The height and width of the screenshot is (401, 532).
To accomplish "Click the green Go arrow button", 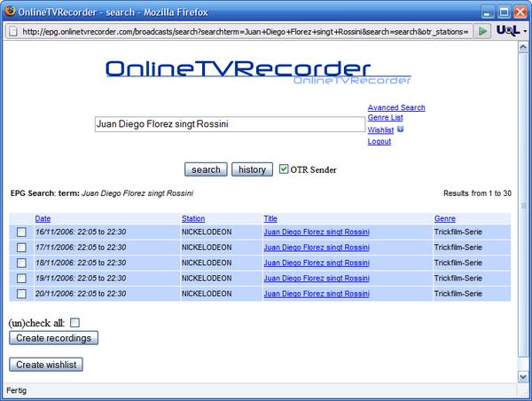I will coord(482,31).
